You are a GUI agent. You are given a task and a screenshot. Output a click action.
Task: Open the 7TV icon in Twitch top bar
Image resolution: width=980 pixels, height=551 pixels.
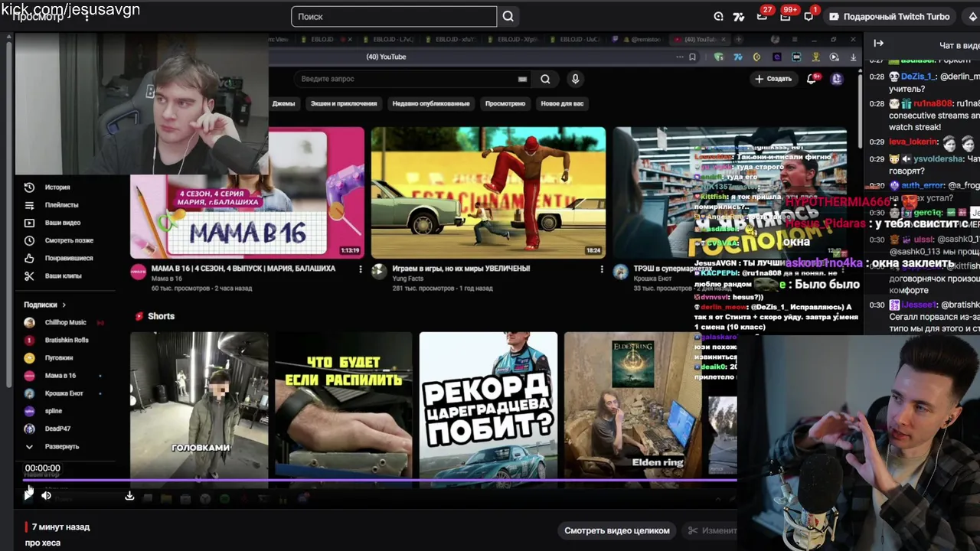[x=739, y=16]
